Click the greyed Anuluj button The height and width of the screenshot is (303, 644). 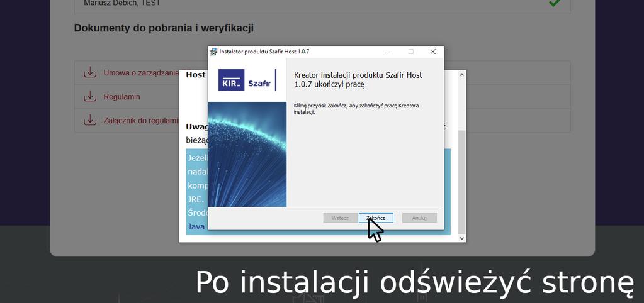419,218
